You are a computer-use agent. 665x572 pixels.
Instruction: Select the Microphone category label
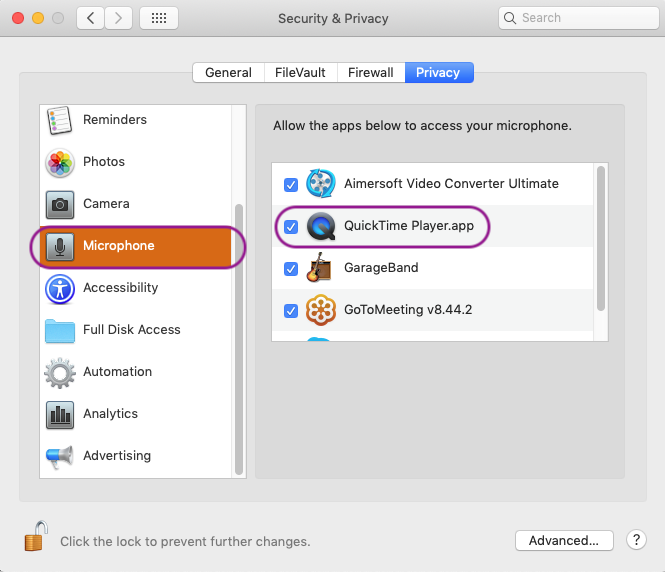click(x=119, y=246)
